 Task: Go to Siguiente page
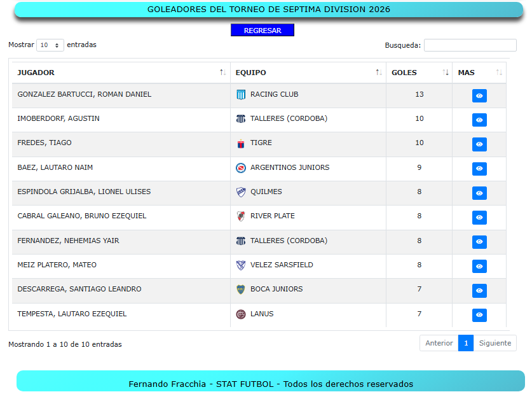pos(495,343)
